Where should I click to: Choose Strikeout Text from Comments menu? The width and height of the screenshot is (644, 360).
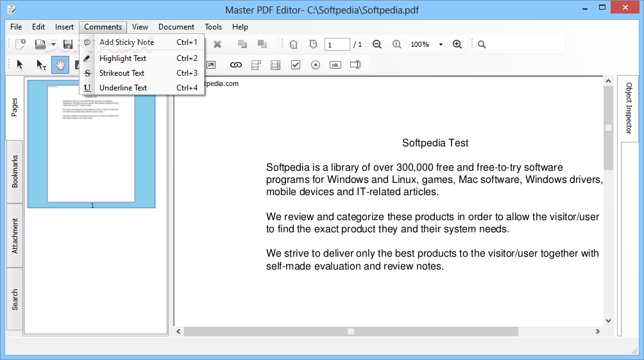(x=142, y=73)
